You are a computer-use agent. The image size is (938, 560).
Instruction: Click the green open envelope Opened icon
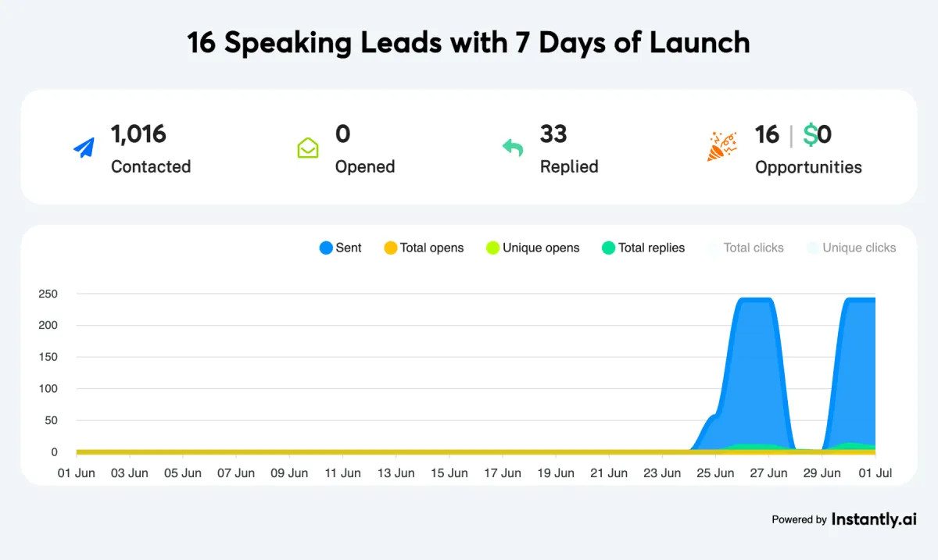point(308,148)
